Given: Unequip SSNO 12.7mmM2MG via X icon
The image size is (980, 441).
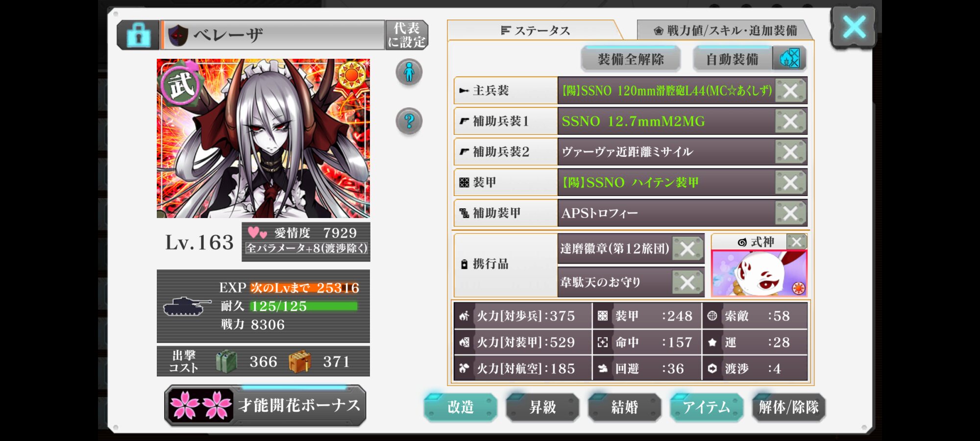Looking at the screenshot, I should [790, 121].
